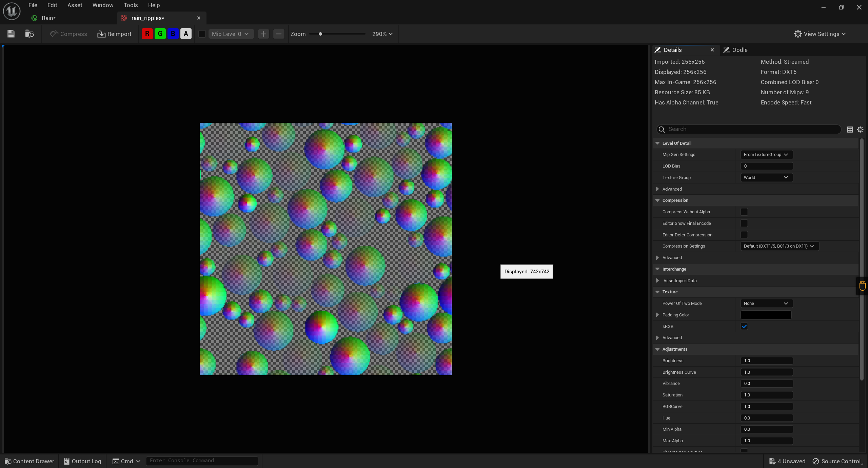Viewport: 868px width, 468px height.
Task: Open the Mip Level 0 dropdown
Action: coord(231,34)
